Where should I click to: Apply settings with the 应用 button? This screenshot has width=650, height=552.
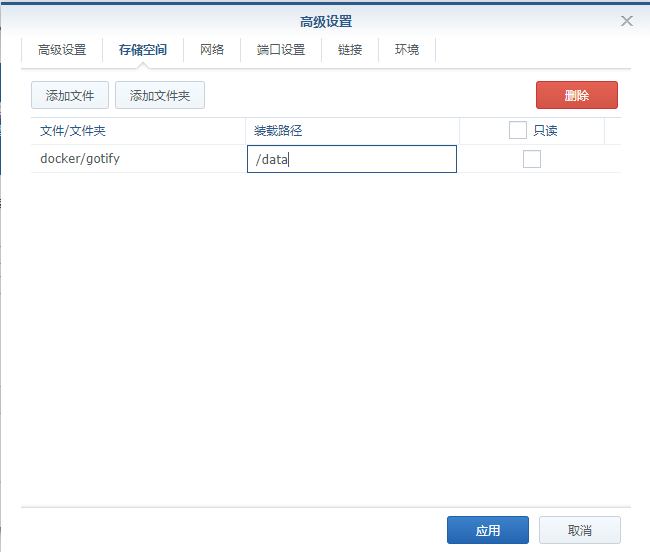tap(488, 530)
